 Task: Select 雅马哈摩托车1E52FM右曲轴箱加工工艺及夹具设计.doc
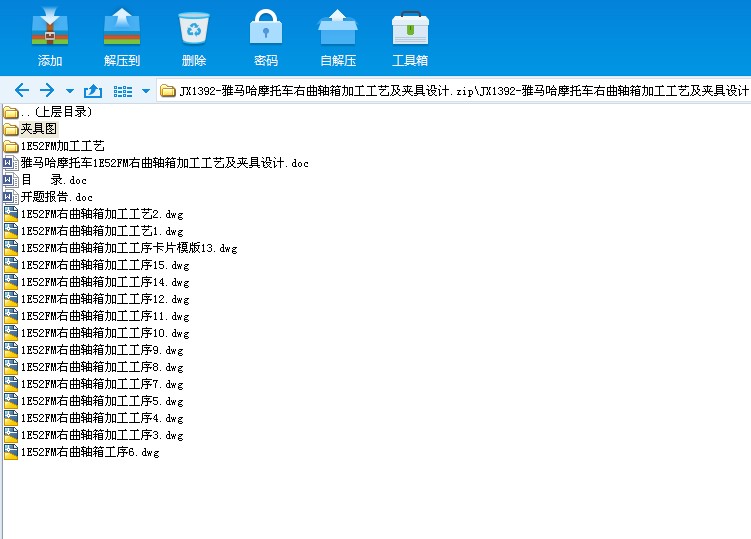click(156, 163)
